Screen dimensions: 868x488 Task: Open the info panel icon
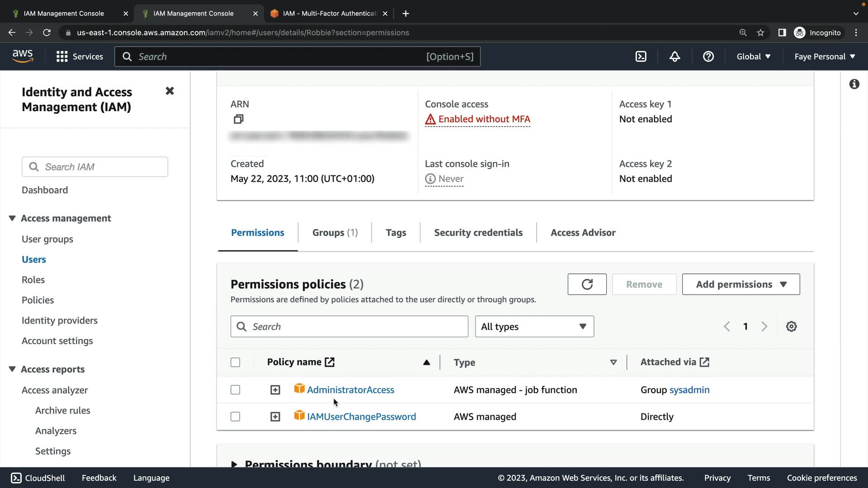(x=854, y=84)
